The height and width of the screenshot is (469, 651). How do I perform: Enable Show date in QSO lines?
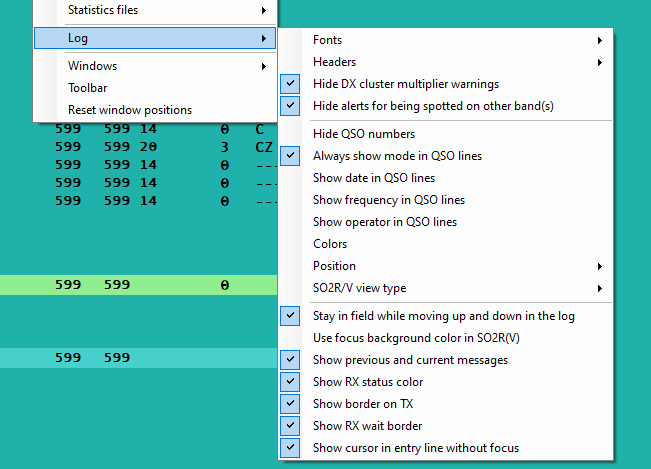[x=446, y=178]
